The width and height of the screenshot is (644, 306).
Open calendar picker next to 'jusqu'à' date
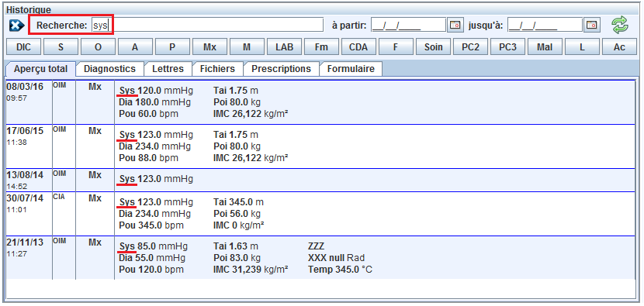tap(591, 26)
